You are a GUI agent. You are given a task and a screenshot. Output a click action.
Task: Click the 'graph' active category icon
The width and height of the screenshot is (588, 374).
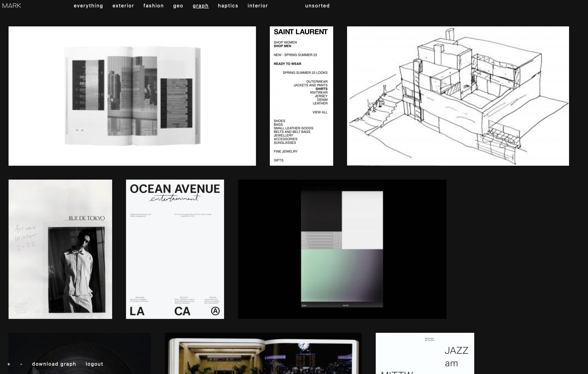pos(200,6)
